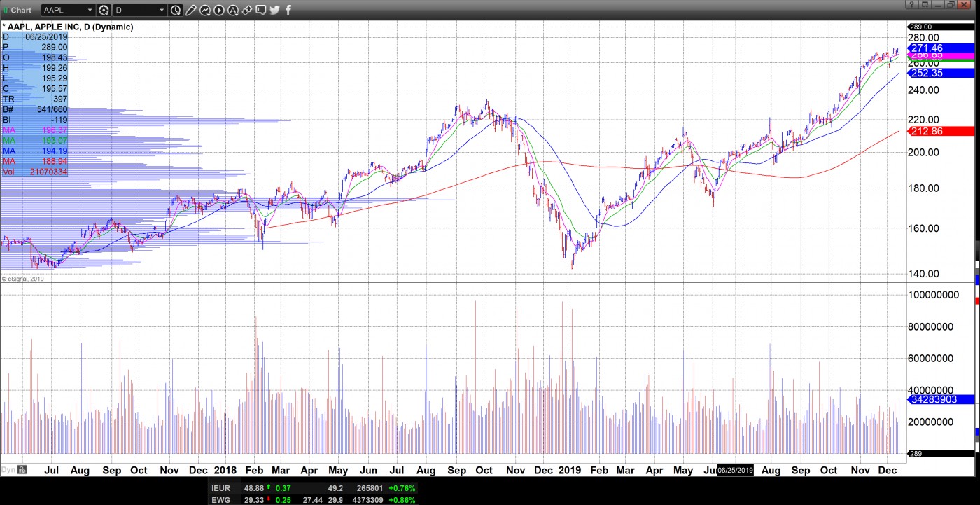Screen dimensions: 980x505
Task: Click the TR 397 data row
Action: click(34, 99)
